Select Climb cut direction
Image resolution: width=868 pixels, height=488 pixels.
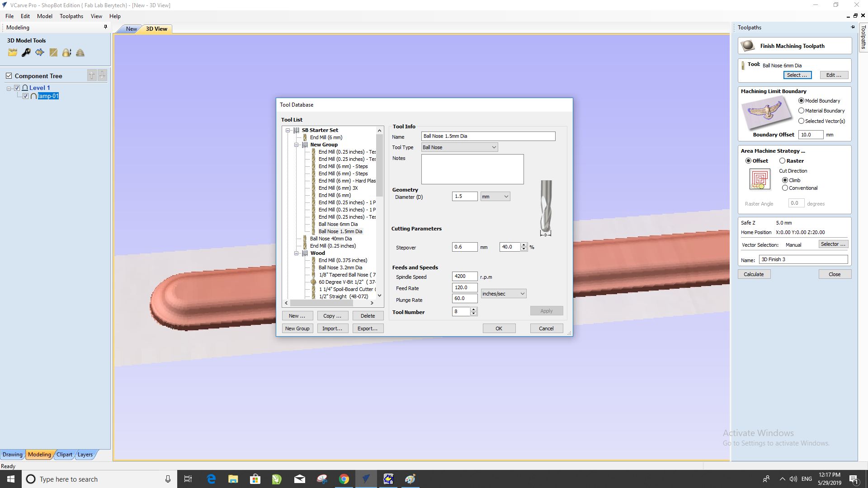coord(785,180)
